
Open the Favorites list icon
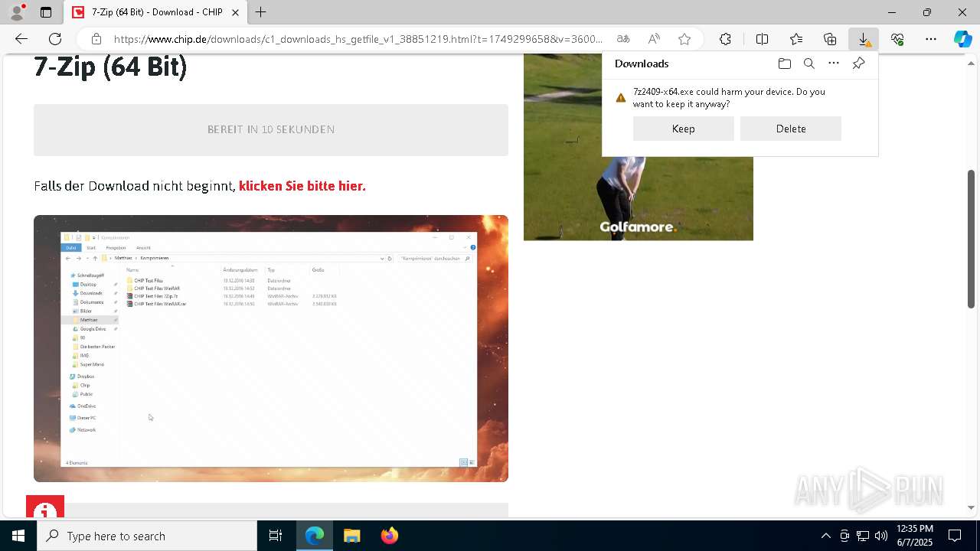tap(796, 39)
